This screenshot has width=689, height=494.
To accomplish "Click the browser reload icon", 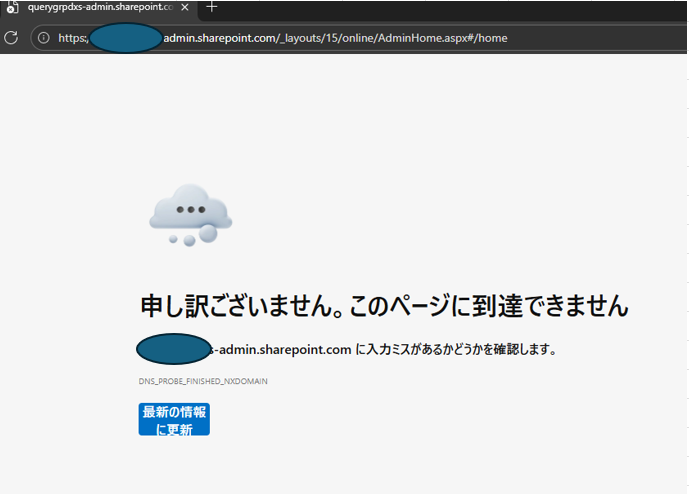I will [x=11, y=38].
